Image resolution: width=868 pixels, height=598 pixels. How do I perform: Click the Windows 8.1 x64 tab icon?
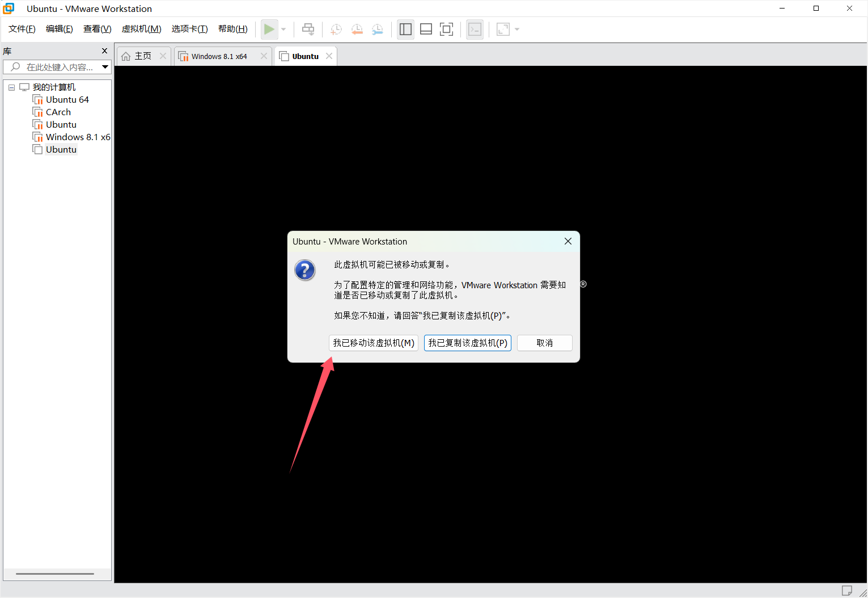tap(184, 56)
